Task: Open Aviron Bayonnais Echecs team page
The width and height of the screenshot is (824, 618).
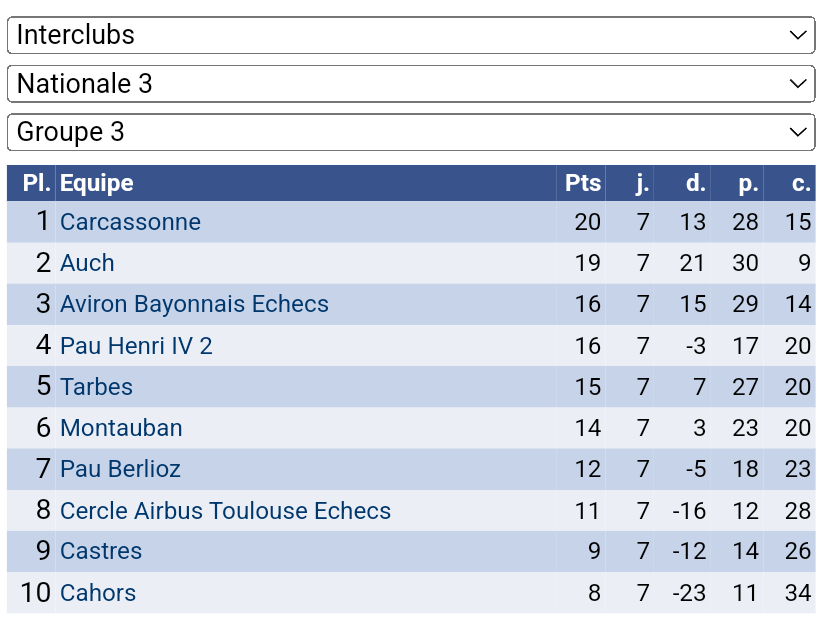Action: [x=194, y=304]
